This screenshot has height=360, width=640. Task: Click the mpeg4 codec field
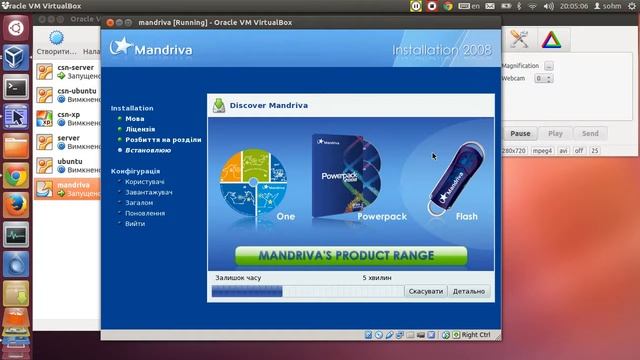tap(542, 151)
